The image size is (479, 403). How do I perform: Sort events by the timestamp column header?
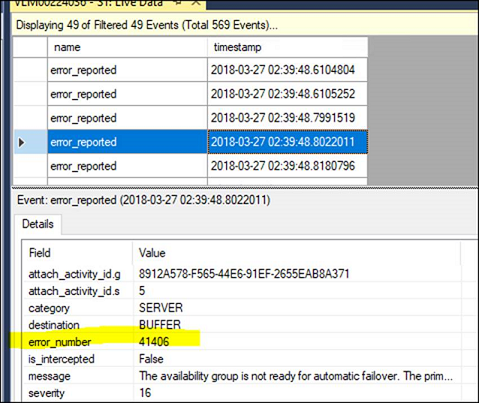[288, 47]
